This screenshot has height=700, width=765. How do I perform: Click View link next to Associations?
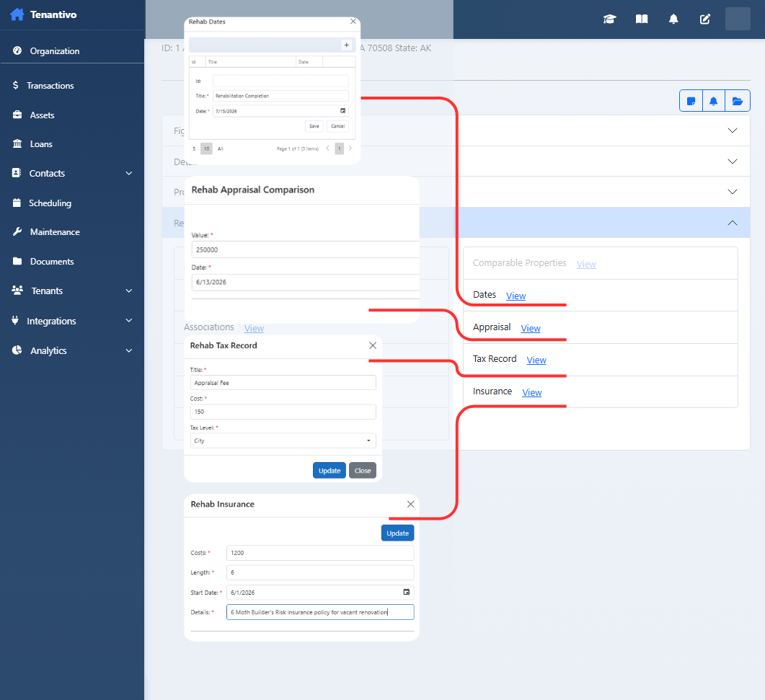(254, 328)
